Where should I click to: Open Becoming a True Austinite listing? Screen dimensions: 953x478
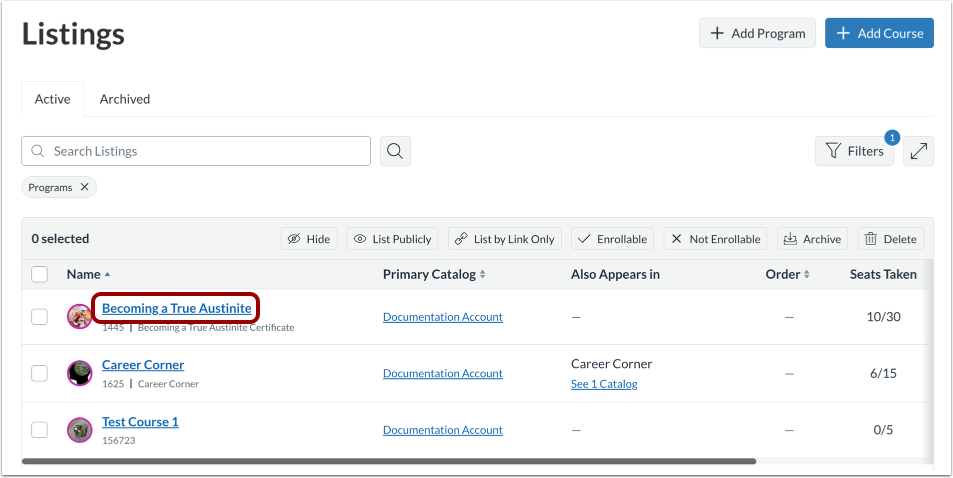click(176, 308)
